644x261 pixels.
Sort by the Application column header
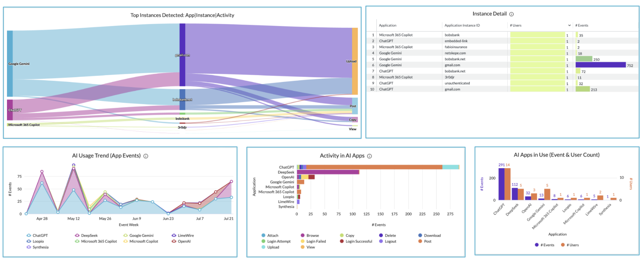[387, 25]
